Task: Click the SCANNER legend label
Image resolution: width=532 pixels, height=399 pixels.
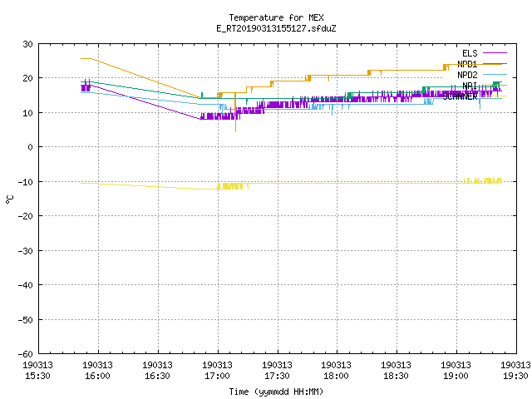Action: [x=460, y=96]
